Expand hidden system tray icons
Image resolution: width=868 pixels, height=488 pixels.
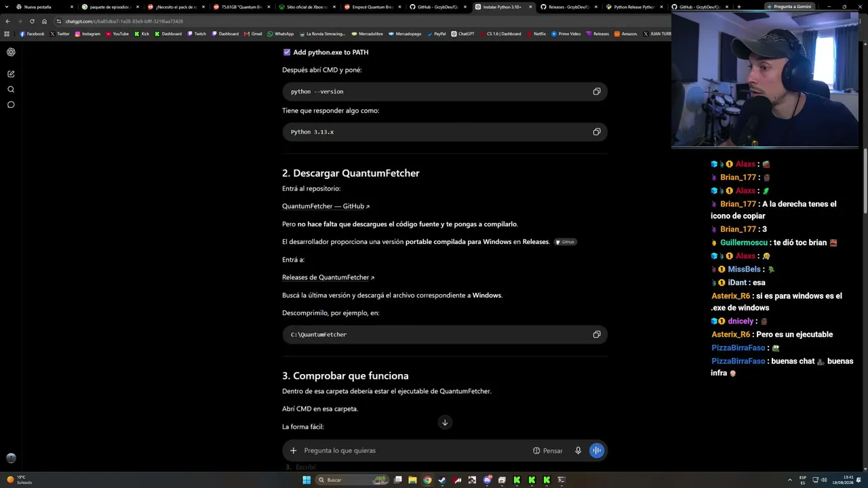tap(789, 480)
